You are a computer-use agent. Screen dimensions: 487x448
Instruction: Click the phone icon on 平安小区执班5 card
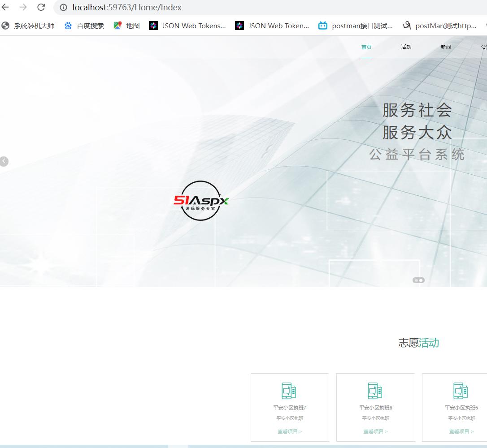pos(461,391)
